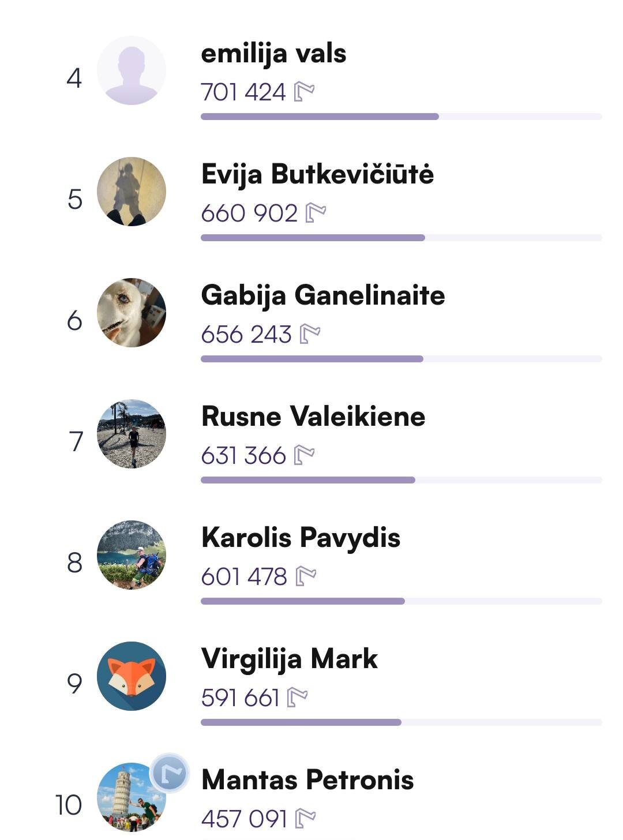Tap the fox avatar of Virgilija Mark
Viewport: 623px width, 840px height.
coord(132,676)
